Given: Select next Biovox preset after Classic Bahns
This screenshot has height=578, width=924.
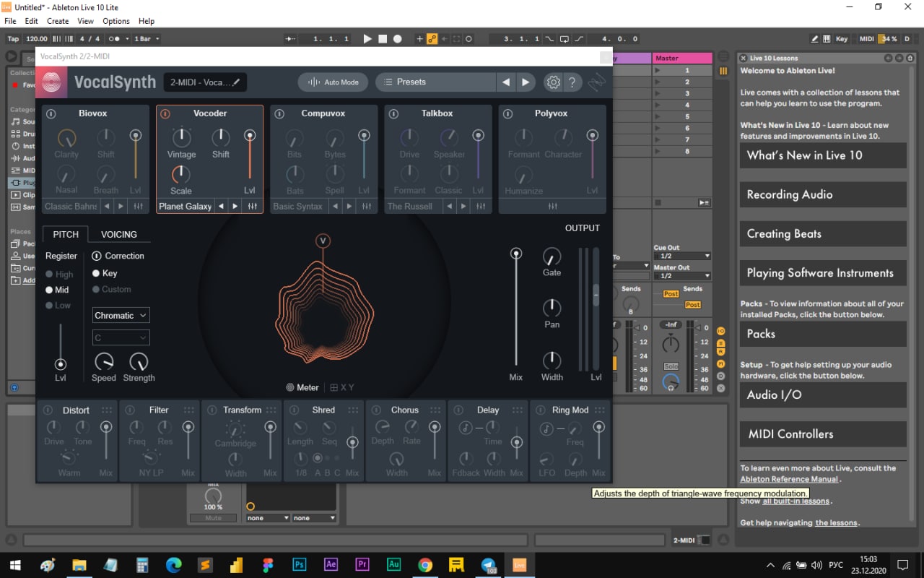Looking at the screenshot, I should [x=121, y=206].
